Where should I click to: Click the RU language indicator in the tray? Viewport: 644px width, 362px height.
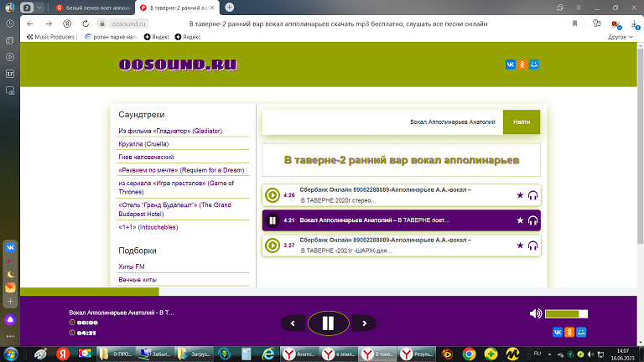(538, 354)
